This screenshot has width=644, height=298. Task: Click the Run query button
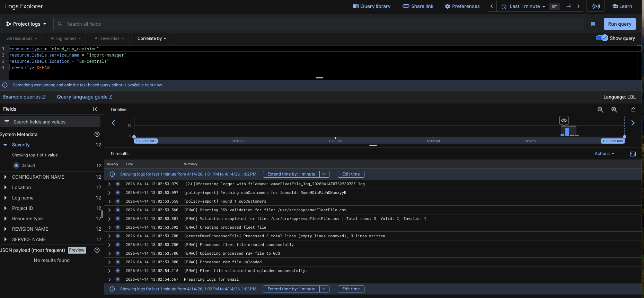click(x=620, y=24)
